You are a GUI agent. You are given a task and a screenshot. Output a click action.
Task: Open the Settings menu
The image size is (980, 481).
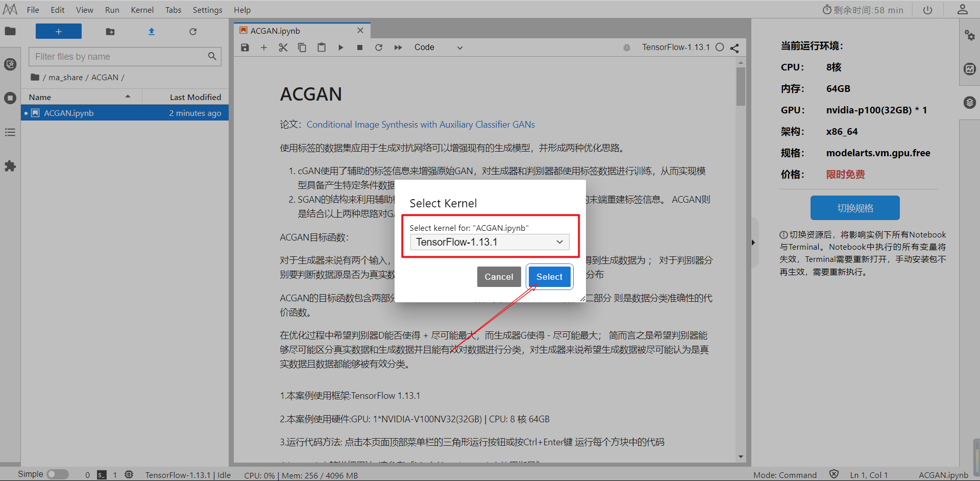(x=208, y=10)
